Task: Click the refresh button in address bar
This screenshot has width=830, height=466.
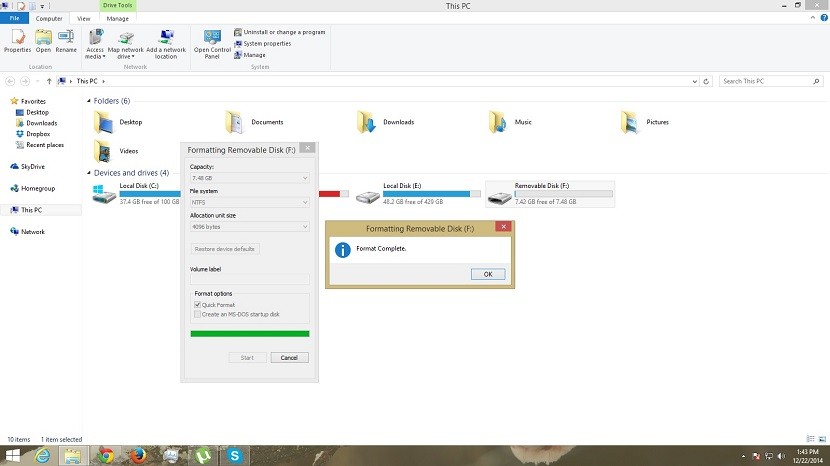Action: click(706, 82)
